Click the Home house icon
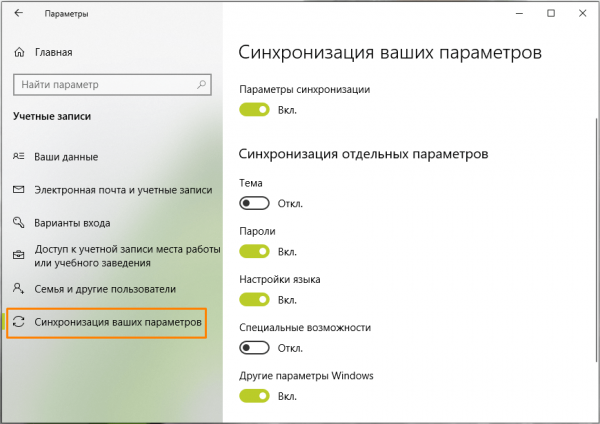 click(19, 52)
